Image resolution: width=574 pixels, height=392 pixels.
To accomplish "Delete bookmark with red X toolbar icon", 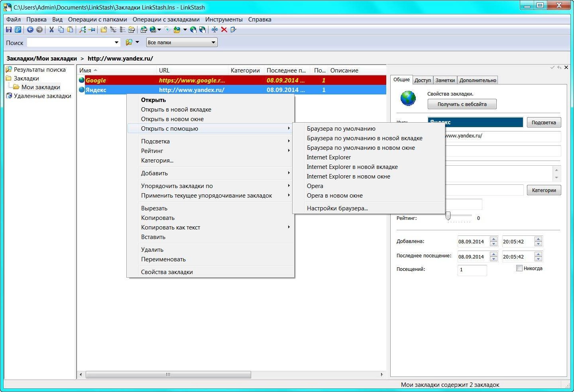I will tap(224, 29).
